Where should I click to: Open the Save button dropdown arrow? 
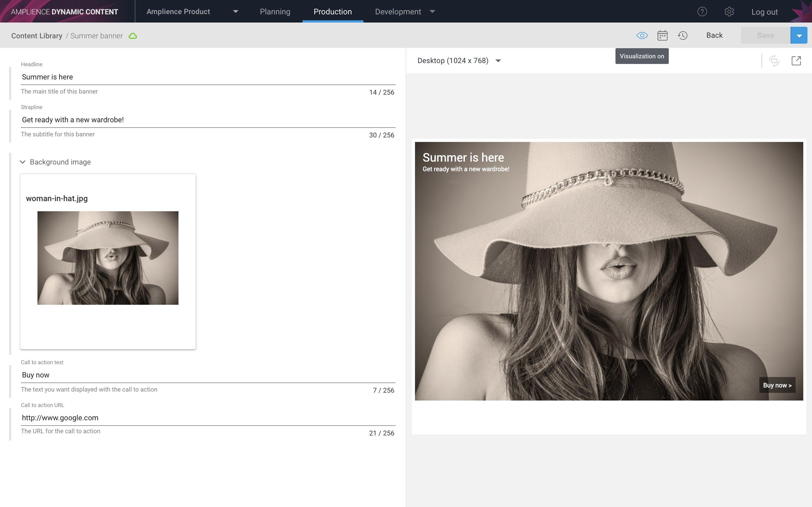tap(799, 35)
